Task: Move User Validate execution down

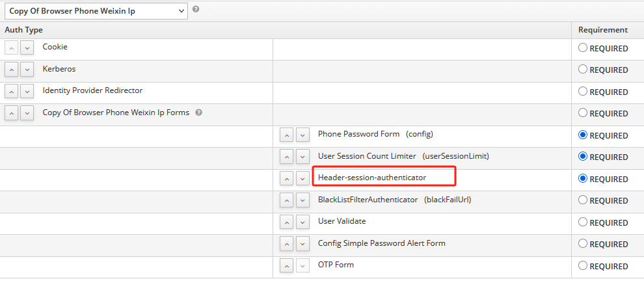Action: click(302, 222)
